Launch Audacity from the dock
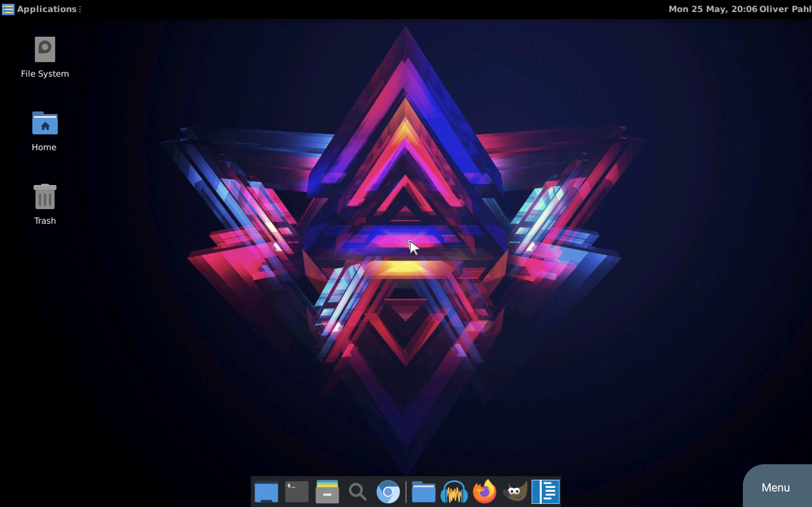The image size is (812, 507). click(x=454, y=491)
